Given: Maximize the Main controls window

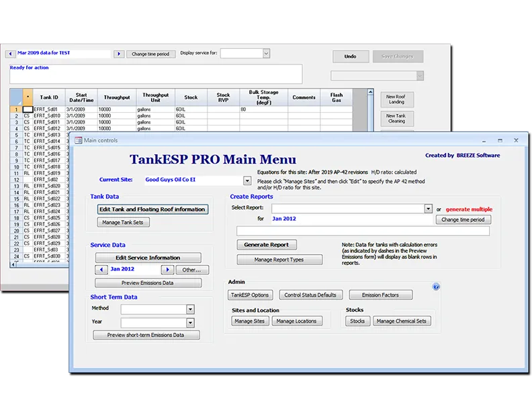Looking at the screenshot, I should pyautogui.click(x=500, y=140).
